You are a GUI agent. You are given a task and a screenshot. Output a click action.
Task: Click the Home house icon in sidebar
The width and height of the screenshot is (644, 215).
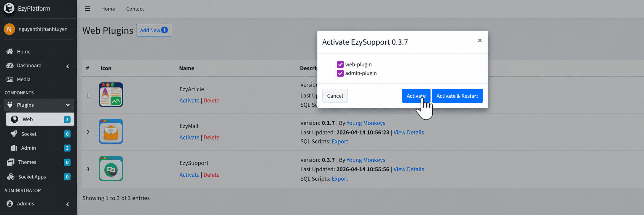click(10, 52)
